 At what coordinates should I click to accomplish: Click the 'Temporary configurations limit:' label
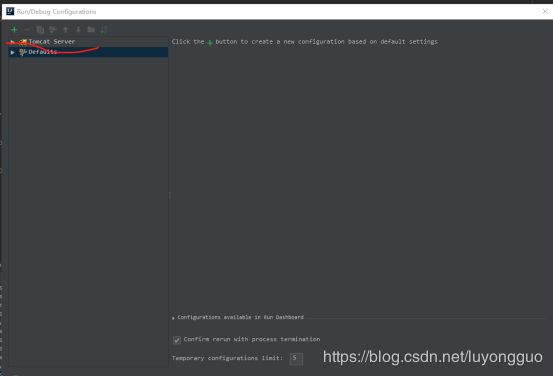(227, 358)
